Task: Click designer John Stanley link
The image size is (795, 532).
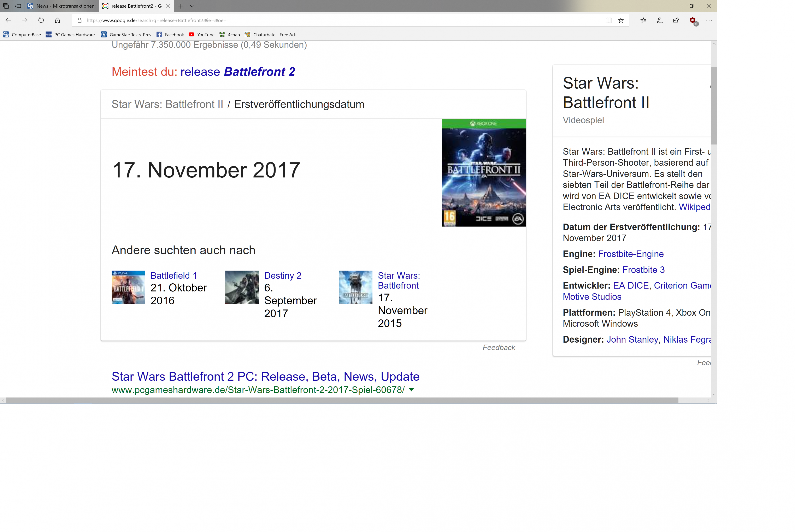Action: pyautogui.click(x=632, y=339)
